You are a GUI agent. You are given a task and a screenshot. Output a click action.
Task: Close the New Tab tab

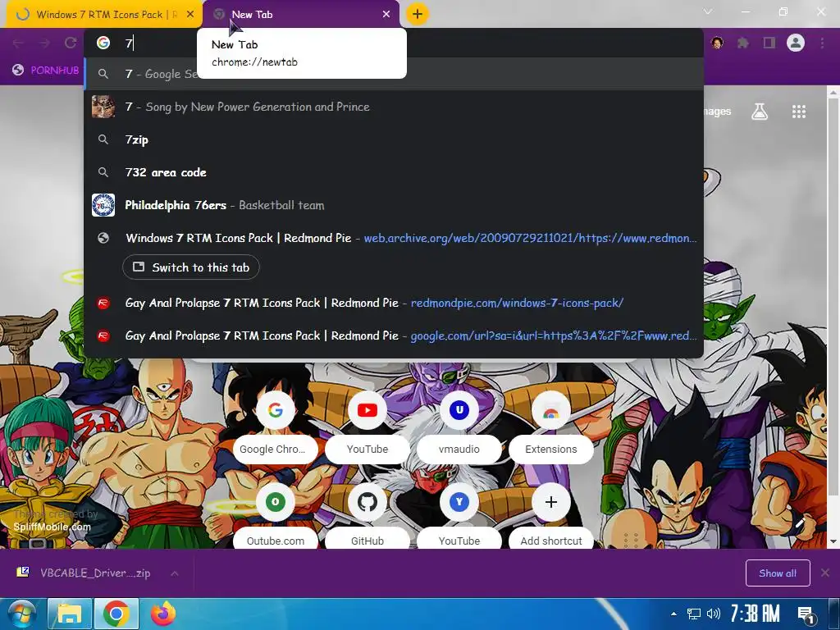coord(386,15)
